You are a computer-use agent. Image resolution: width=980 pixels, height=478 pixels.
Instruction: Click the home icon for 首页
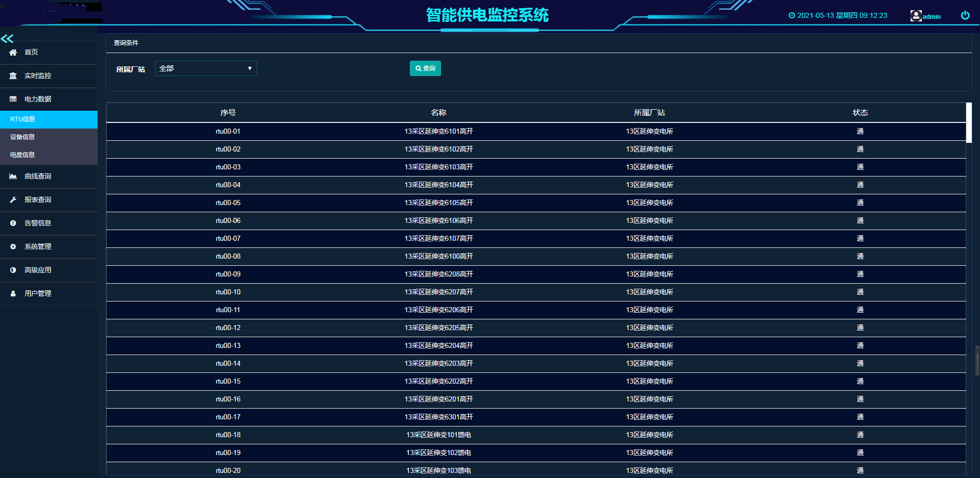coord(13,53)
